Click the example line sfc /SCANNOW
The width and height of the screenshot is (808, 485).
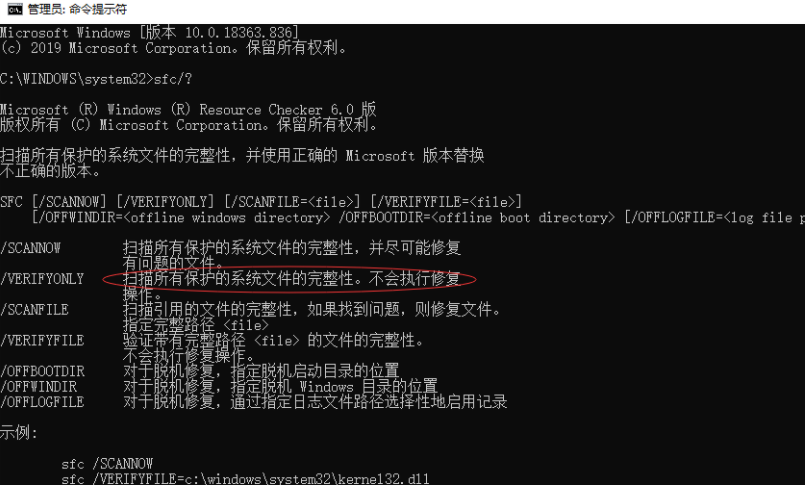point(107,463)
